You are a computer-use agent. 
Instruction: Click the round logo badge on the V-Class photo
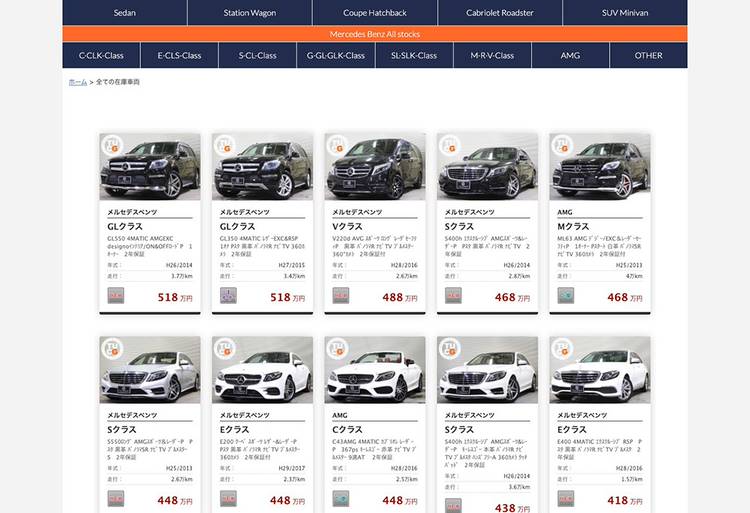[x=337, y=146]
